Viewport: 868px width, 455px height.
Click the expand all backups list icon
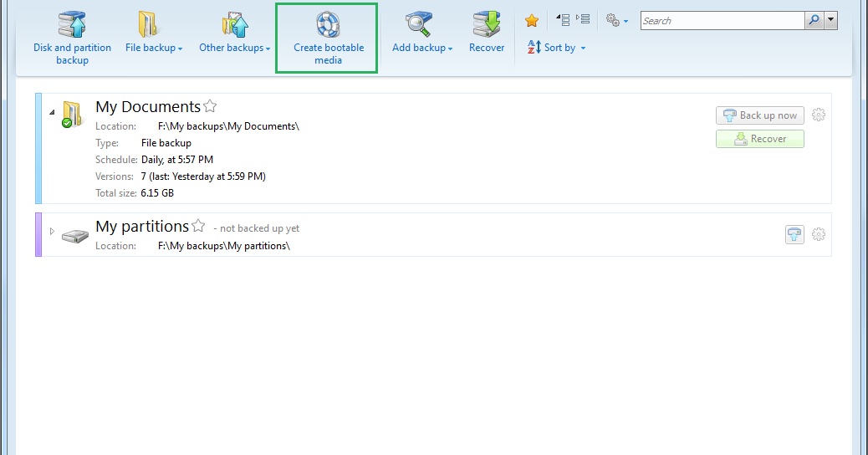click(583, 19)
